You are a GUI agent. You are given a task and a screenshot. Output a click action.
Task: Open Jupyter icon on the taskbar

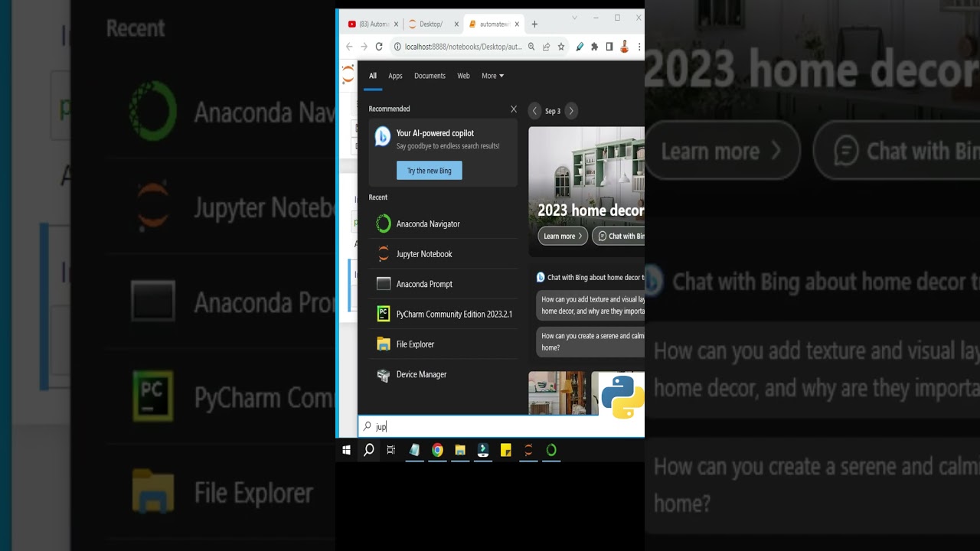(x=528, y=450)
